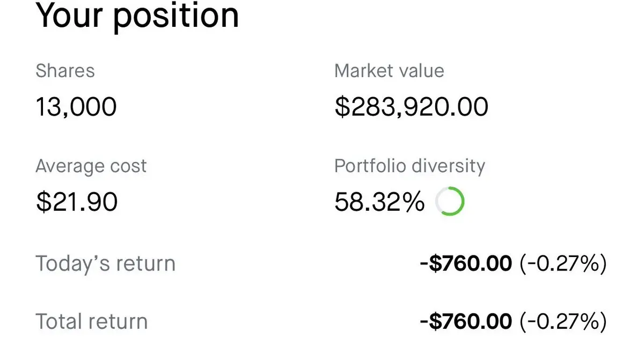Tap the $283,920.00 market value amount
644x360 pixels.
411,106
